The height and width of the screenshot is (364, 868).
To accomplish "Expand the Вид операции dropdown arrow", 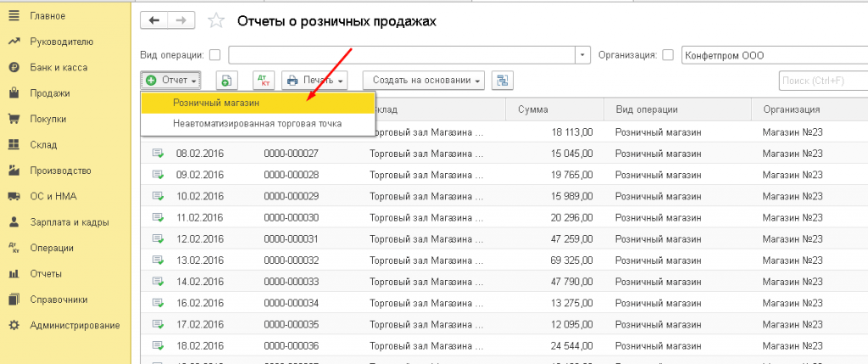I will click(582, 55).
